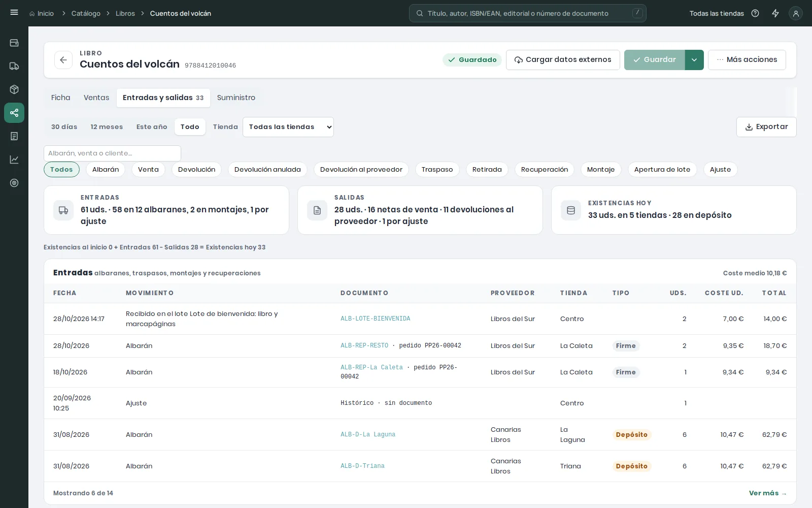The width and height of the screenshot is (812, 508).
Task: Click the Guardar button
Action: 655,60
